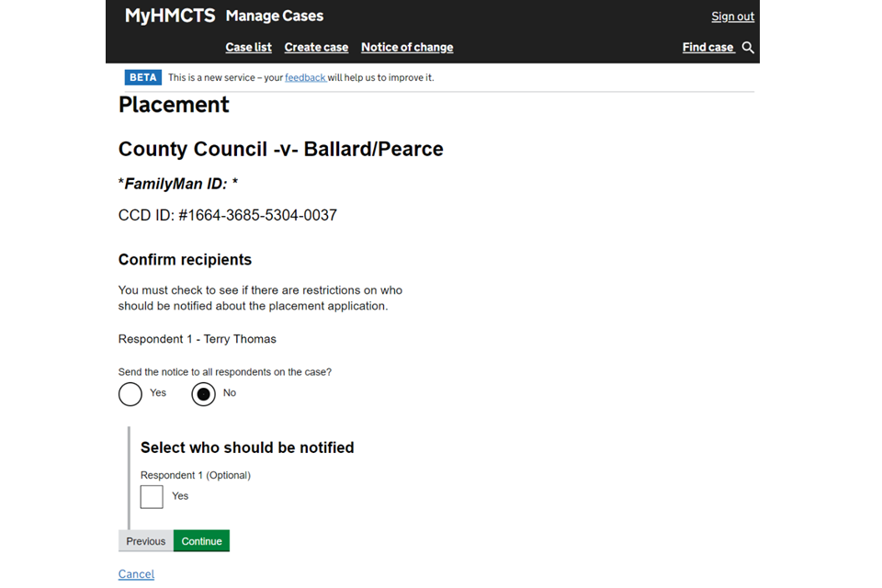Click the Find case link
The width and height of the screenshot is (882, 588).
(x=707, y=48)
